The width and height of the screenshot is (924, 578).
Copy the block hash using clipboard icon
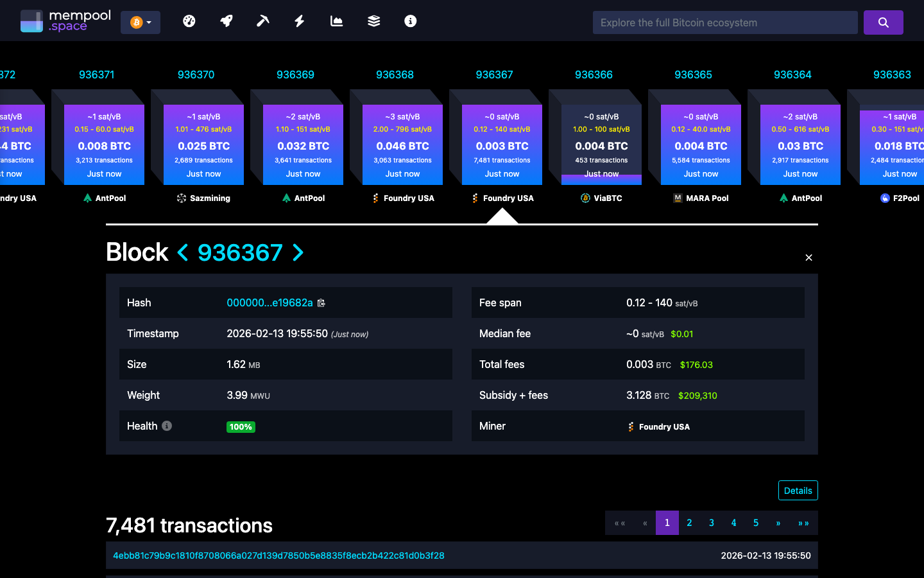click(x=321, y=302)
